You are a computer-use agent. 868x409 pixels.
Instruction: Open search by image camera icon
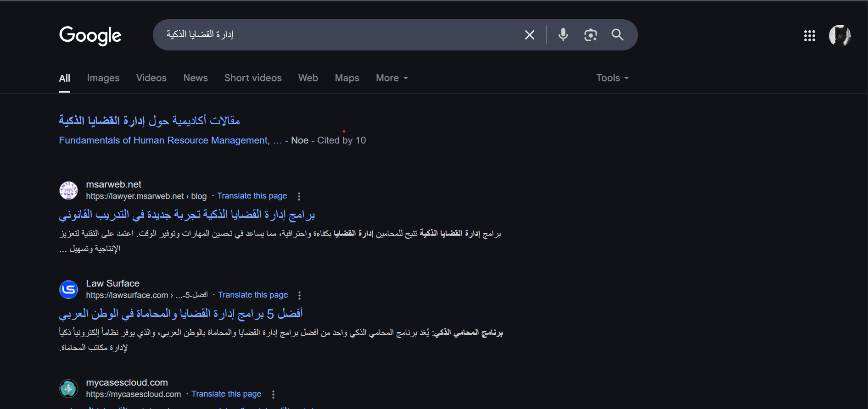[x=591, y=35]
